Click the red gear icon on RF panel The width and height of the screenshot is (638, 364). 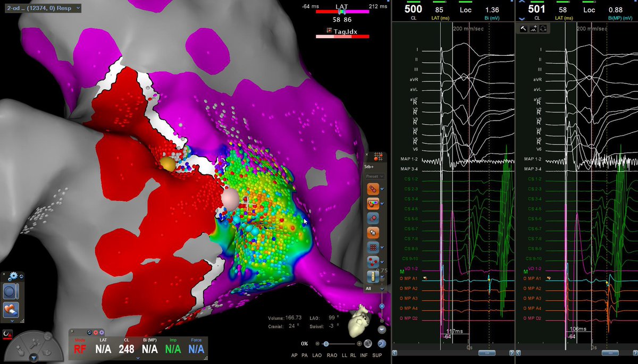(96, 332)
